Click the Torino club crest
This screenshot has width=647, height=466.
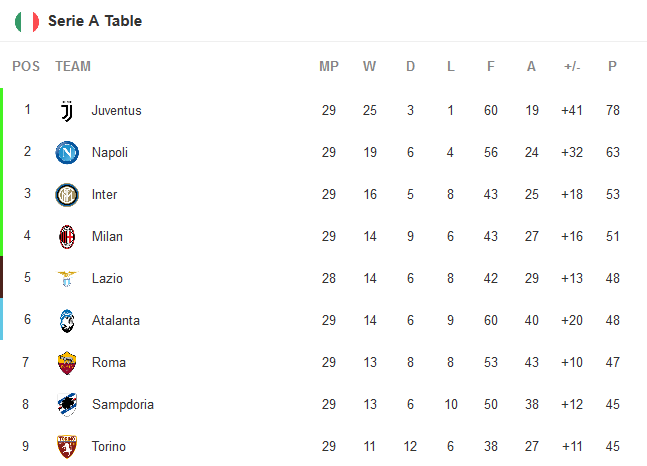tap(67, 446)
